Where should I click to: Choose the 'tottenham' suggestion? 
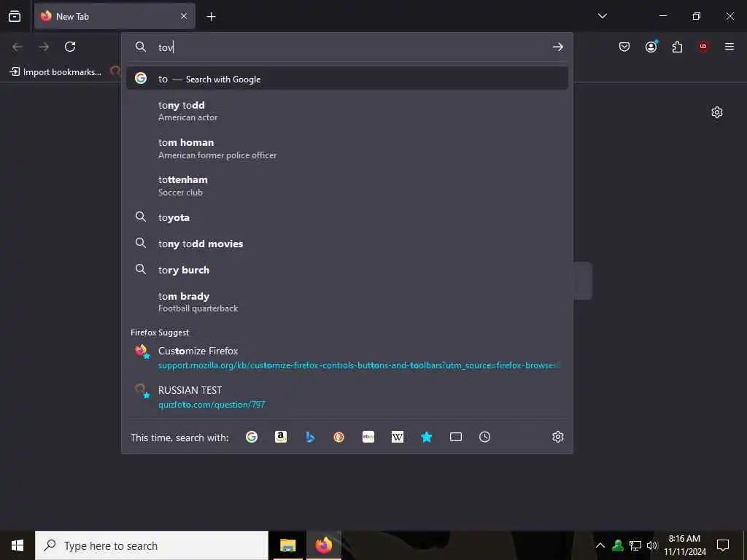pyautogui.click(x=347, y=186)
